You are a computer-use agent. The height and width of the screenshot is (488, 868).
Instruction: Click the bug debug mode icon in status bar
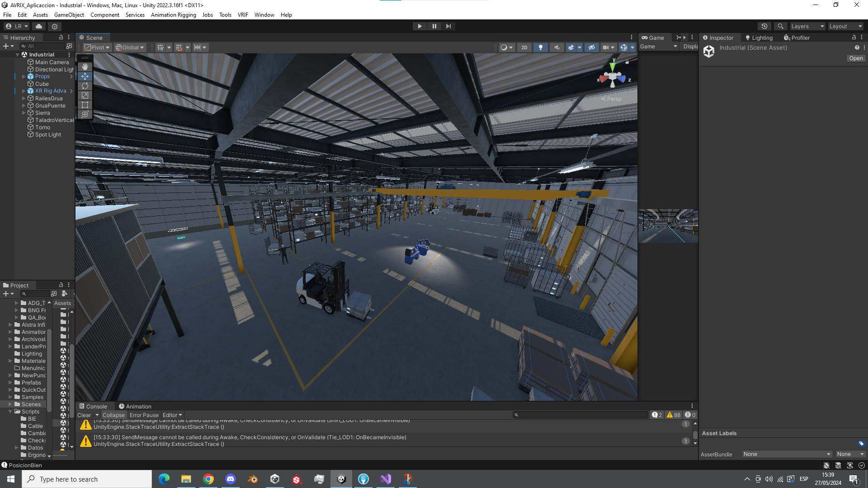(826, 465)
